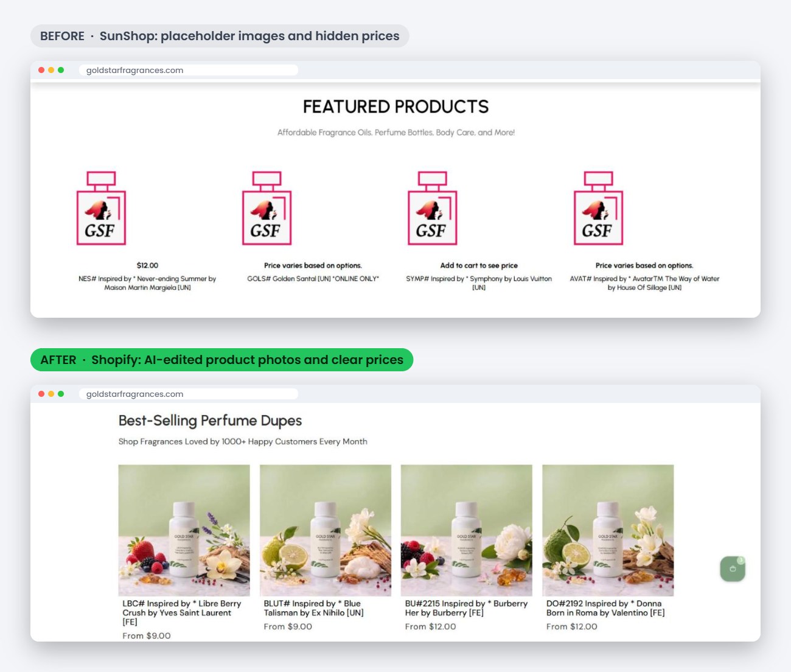View the Blue Talisman product photo
The height and width of the screenshot is (672, 791).
(326, 530)
